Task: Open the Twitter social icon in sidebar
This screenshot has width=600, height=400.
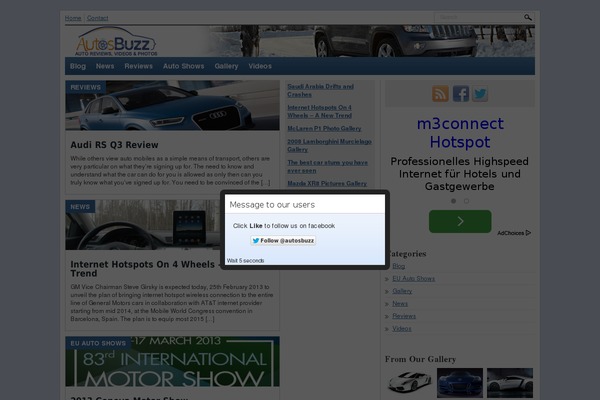Action: (x=480, y=93)
